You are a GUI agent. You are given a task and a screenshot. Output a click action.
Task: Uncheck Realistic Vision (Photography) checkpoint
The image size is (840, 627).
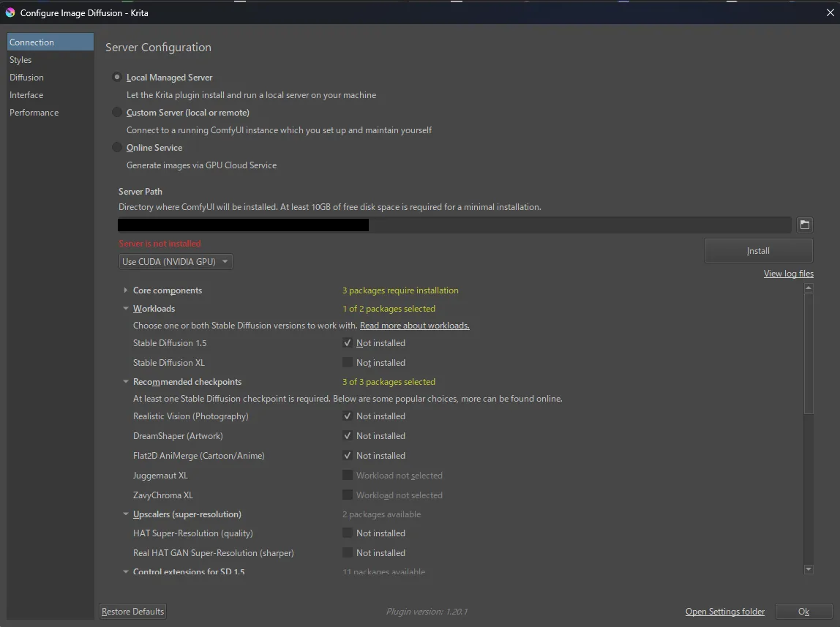347,416
